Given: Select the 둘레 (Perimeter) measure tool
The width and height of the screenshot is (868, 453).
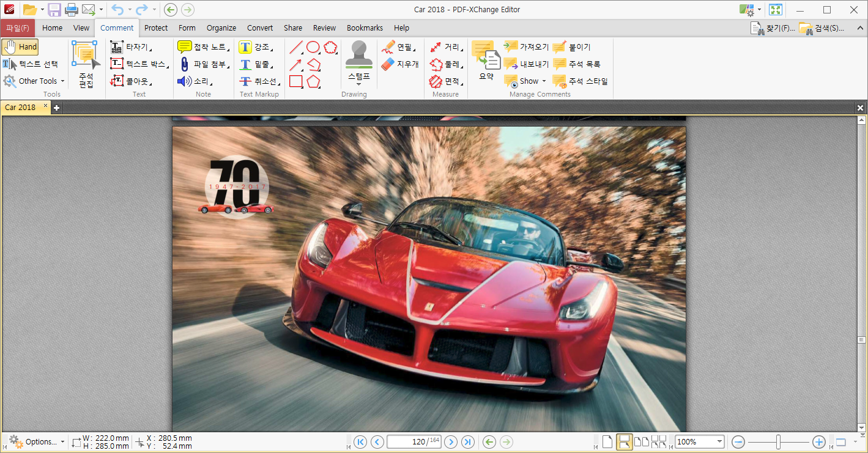Looking at the screenshot, I should click(x=445, y=64).
